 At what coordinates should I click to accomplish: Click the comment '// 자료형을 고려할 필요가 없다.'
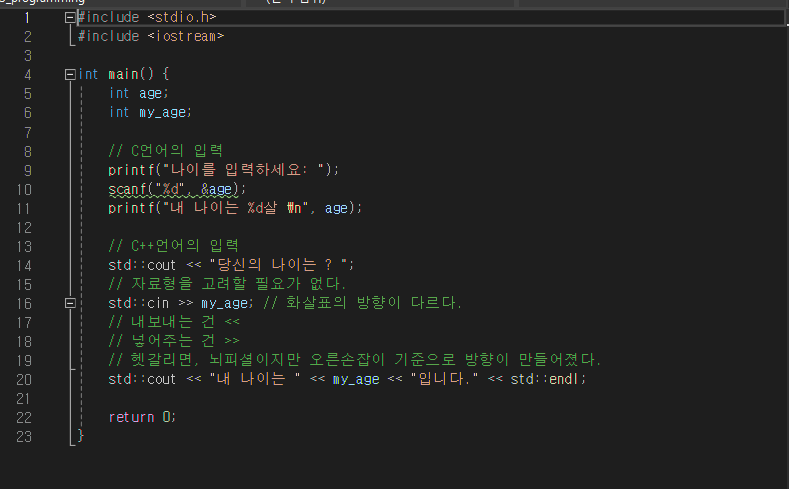point(227,284)
